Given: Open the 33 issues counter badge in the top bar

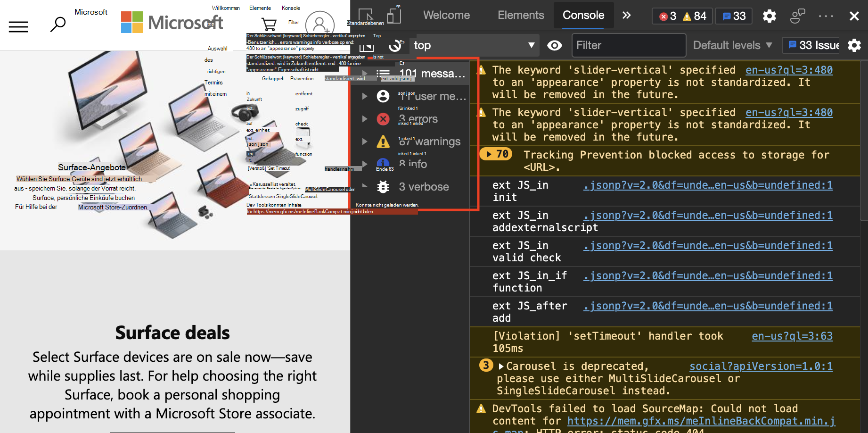Looking at the screenshot, I should pyautogui.click(x=734, y=16).
